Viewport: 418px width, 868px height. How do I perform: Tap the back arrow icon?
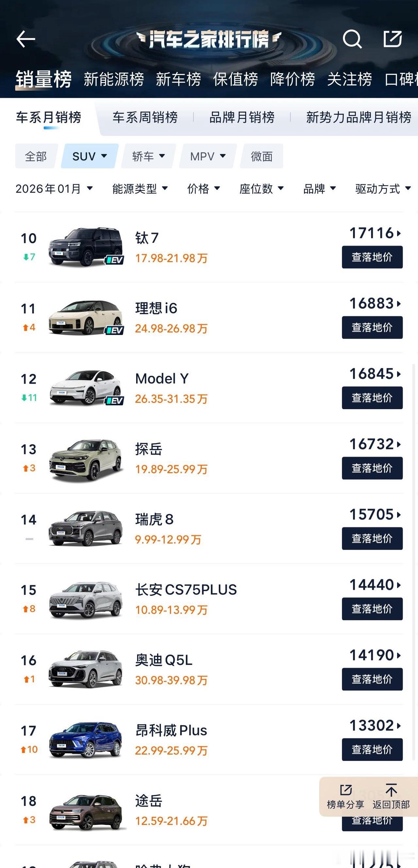click(x=25, y=39)
